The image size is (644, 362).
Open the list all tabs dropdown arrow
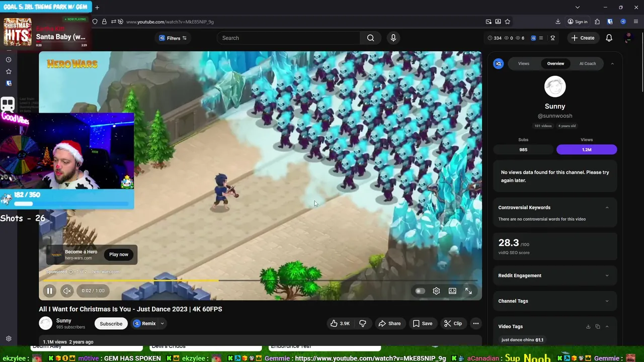click(578, 7)
